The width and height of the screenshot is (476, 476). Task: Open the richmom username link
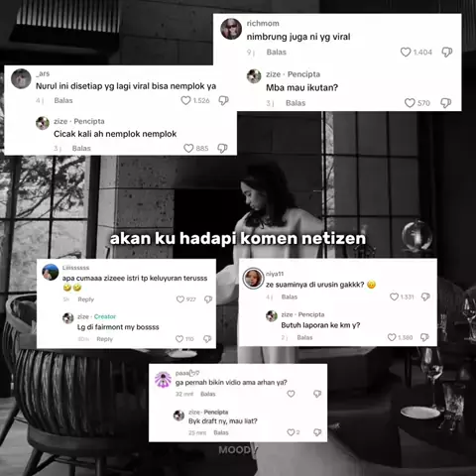click(x=263, y=24)
